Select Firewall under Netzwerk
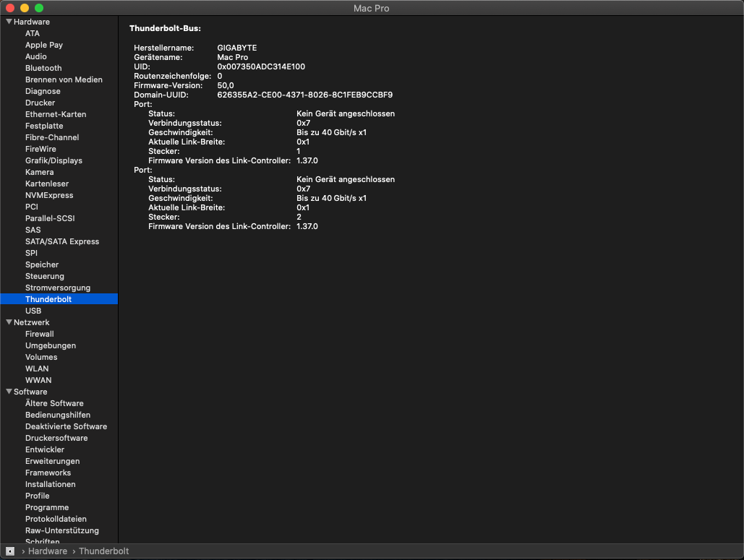Viewport: 744px width, 560px height. (x=40, y=334)
